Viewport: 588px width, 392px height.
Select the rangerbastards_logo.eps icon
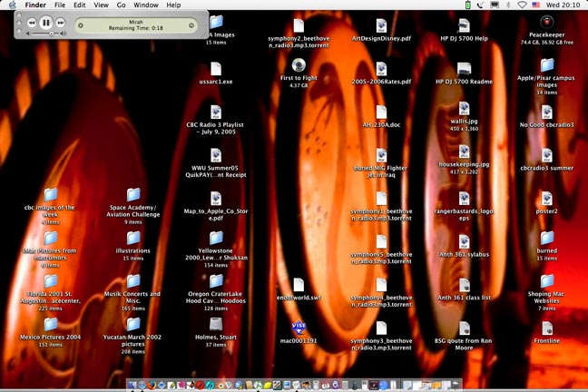[464, 199]
